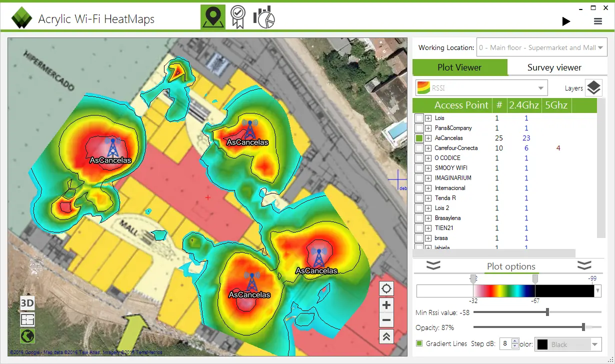Click the globe satellite view icon
Screen dimensions: 615x364
pos(27,336)
